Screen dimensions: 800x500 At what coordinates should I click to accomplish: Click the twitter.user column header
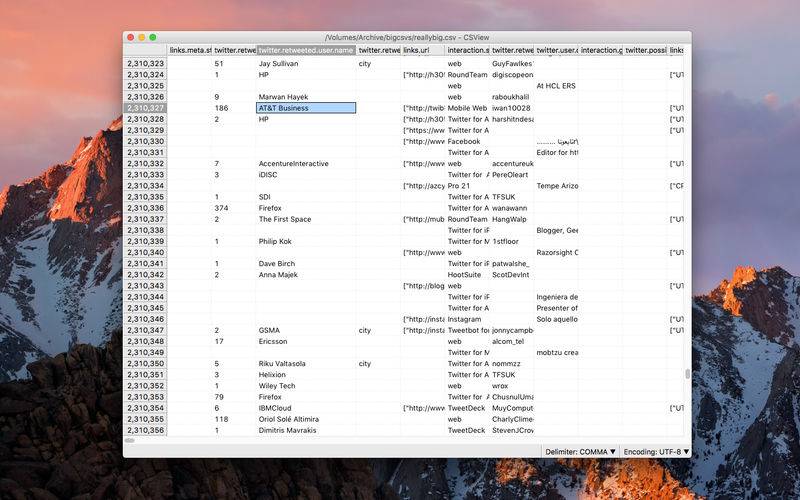pyautogui.click(x=556, y=50)
